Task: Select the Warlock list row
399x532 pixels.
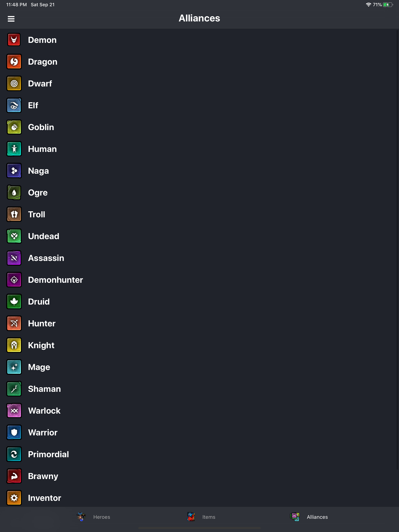Action: click(x=199, y=410)
